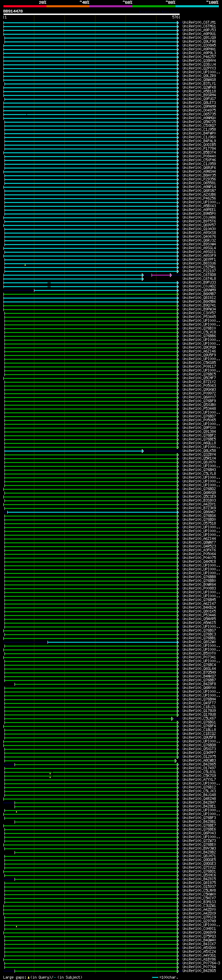Choose hit UniRef100_Q76BI0

point(199,328)
